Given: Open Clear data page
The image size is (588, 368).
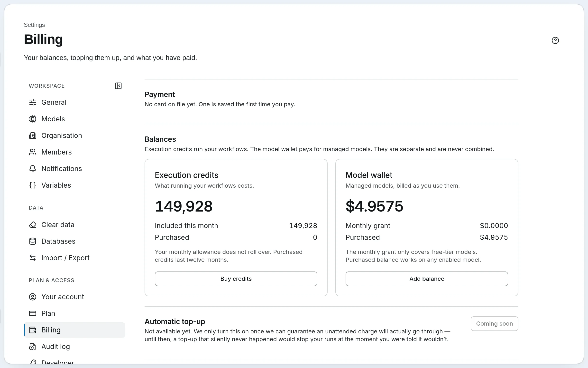Looking at the screenshot, I should click(x=74, y=225).
